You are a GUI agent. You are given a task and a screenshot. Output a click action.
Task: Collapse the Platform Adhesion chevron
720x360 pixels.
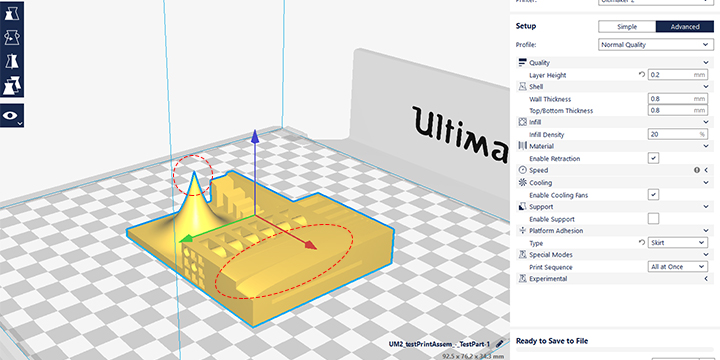tap(706, 231)
